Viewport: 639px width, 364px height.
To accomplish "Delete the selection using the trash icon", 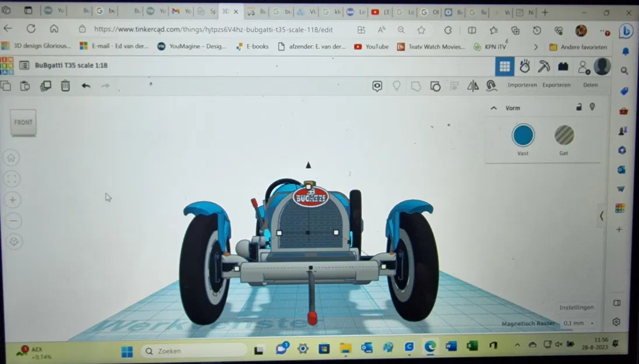I will (66, 86).
